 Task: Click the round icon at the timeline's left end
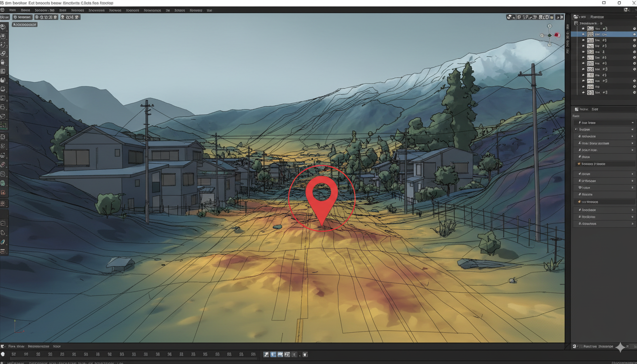point(3,355)
